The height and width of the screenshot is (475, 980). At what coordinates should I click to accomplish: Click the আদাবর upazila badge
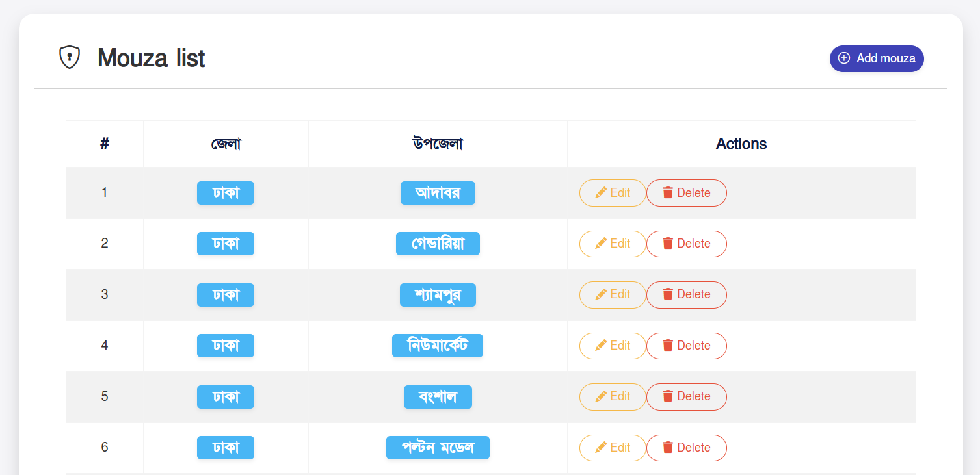click(438, 193)
